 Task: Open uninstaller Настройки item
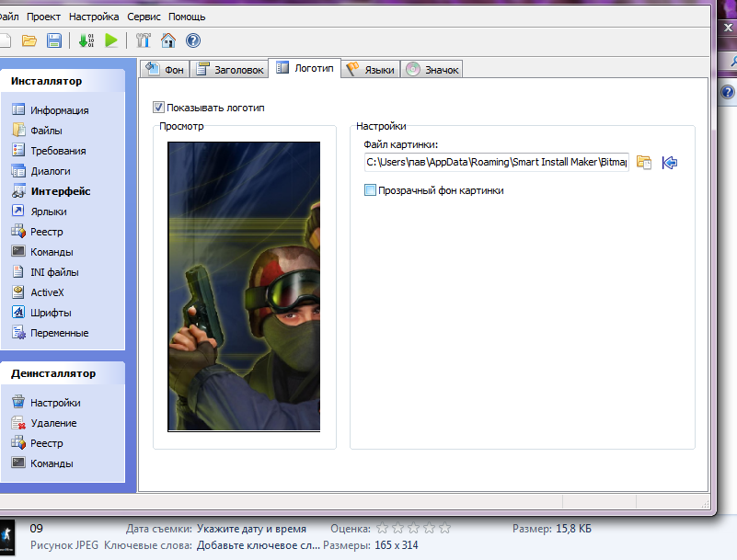[46, 402]
